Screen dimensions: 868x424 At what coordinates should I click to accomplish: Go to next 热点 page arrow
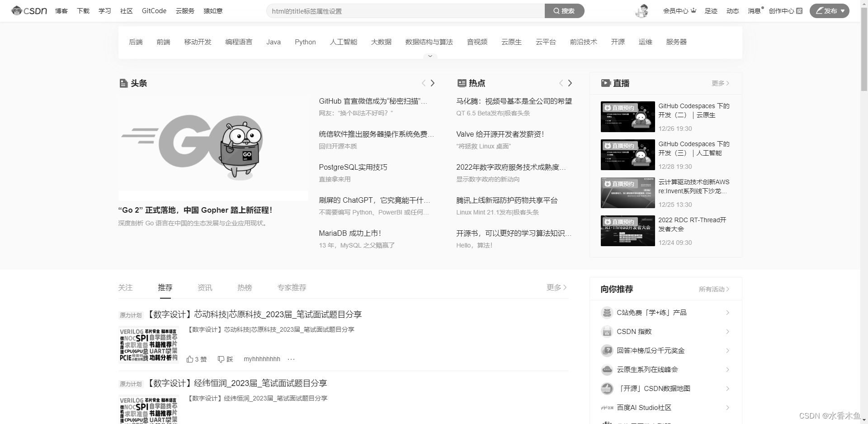[x=570, y=83]
